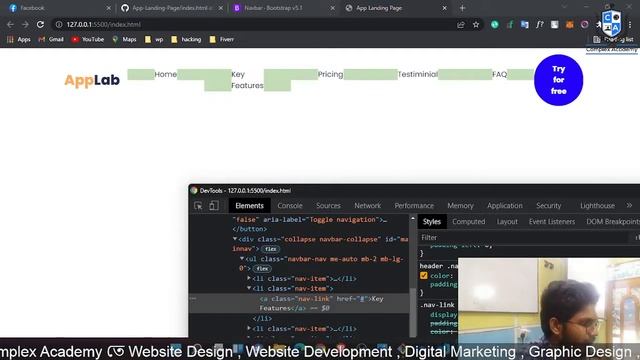640x360 pixels.
Task: Open the DevTools Sources tab
Action: [x=328, y=206]
